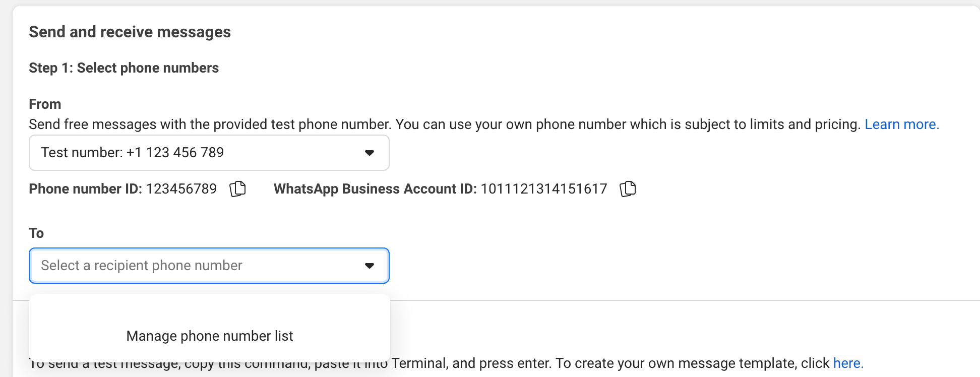Screen dimensions: 980x377
Task: Click the From dropdown caret arrow
Action: click(370, 153)
